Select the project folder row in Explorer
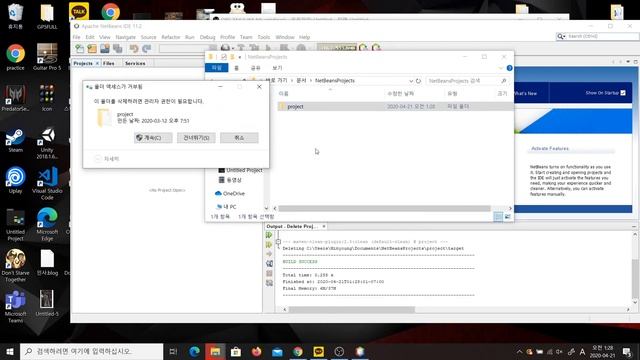This screenshot has width=640, height=360. [395, 107]
